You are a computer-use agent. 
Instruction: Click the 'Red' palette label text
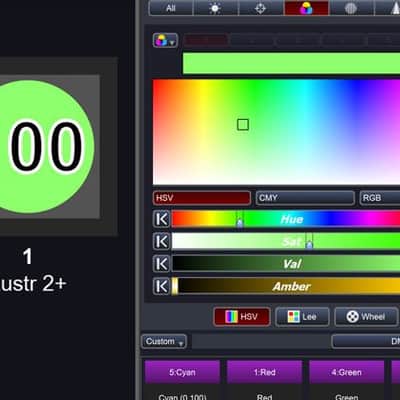pos(265,397)
